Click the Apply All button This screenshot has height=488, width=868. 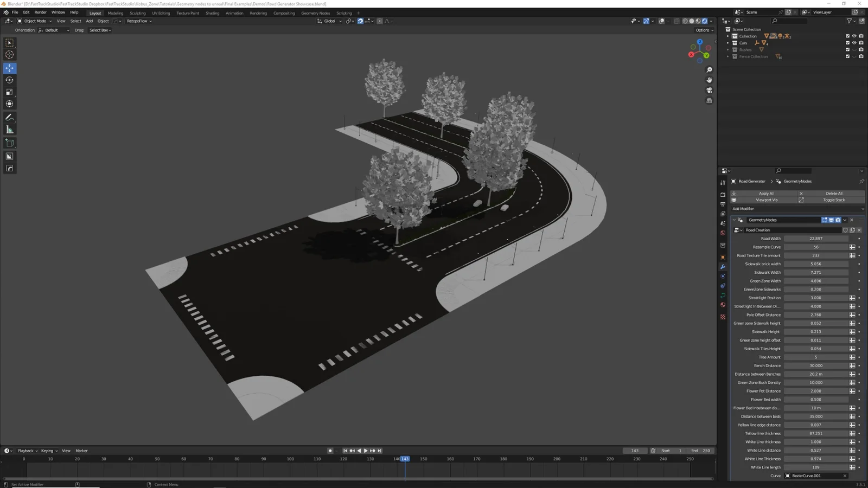pyautogui.click(x=765, y=194)
